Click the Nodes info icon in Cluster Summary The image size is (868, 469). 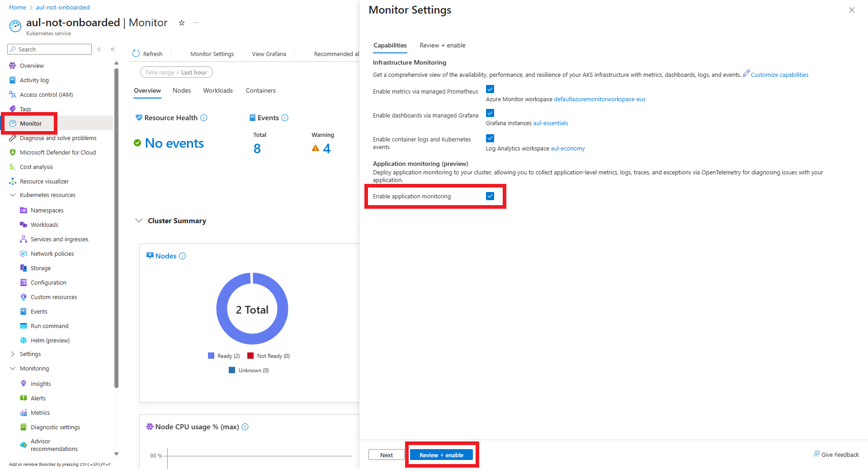click(183, 256)
